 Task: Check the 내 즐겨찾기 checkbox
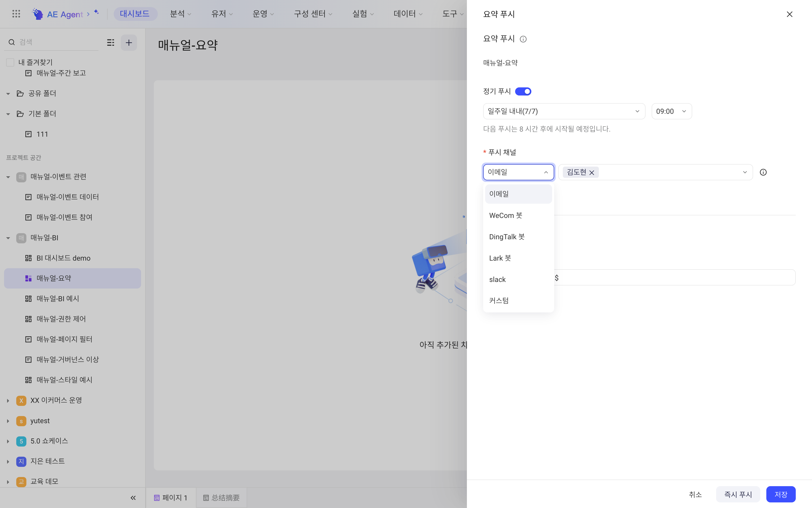pyautogui.click(x=10, y=62)
